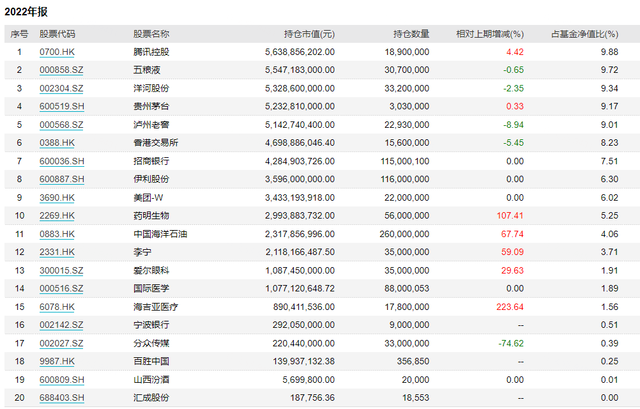This screenshot has height=409, width=640.
Task: Open stock code link 6078.HK
Action: [57, 307]
